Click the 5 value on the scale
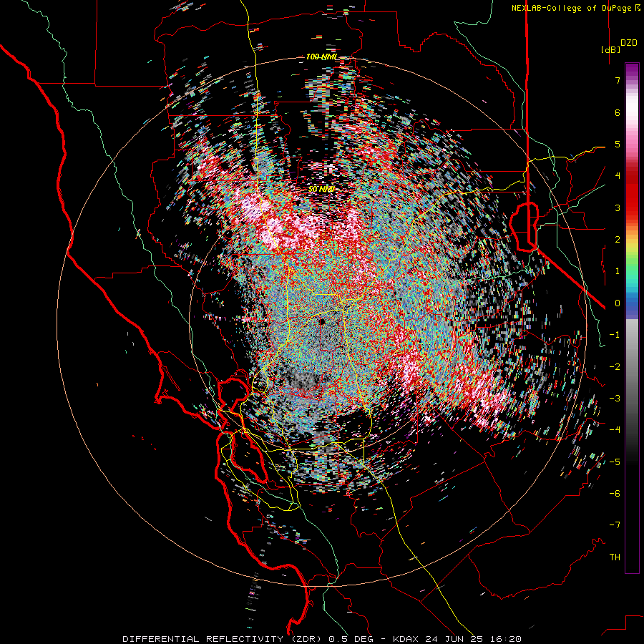644x644 pixels. (x=618, y=144)
